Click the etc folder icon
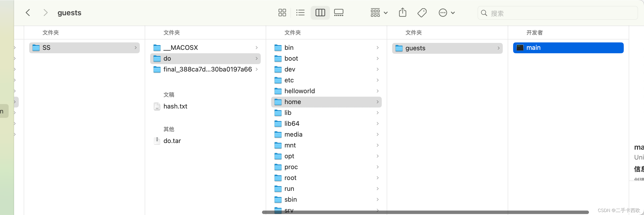 [x=278, y=80]
